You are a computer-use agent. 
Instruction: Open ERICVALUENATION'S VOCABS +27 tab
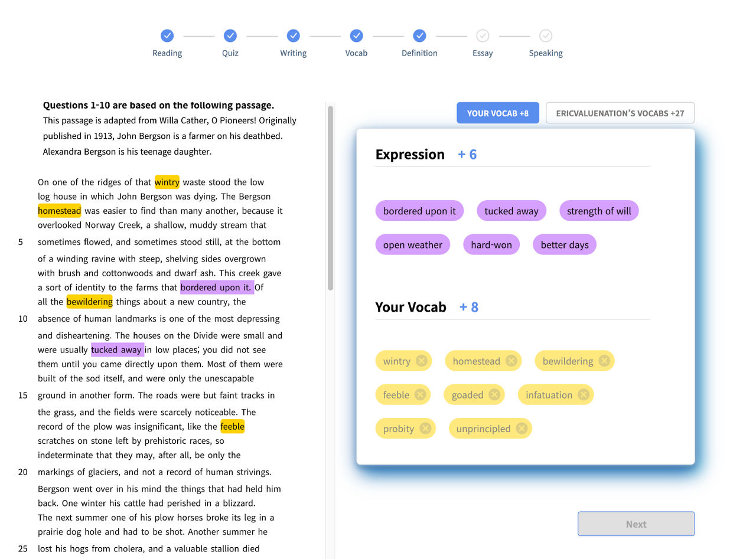point(620,113)
